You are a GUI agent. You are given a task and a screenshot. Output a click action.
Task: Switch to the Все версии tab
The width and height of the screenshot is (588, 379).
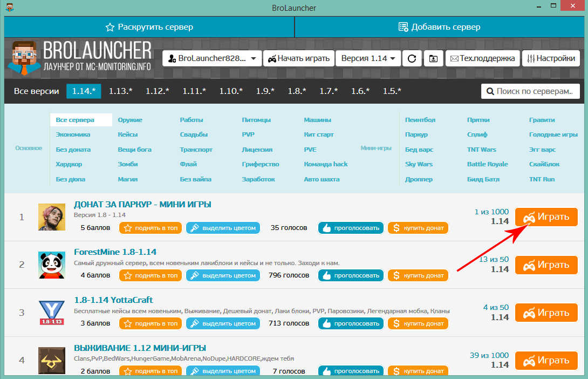[37, 91]
